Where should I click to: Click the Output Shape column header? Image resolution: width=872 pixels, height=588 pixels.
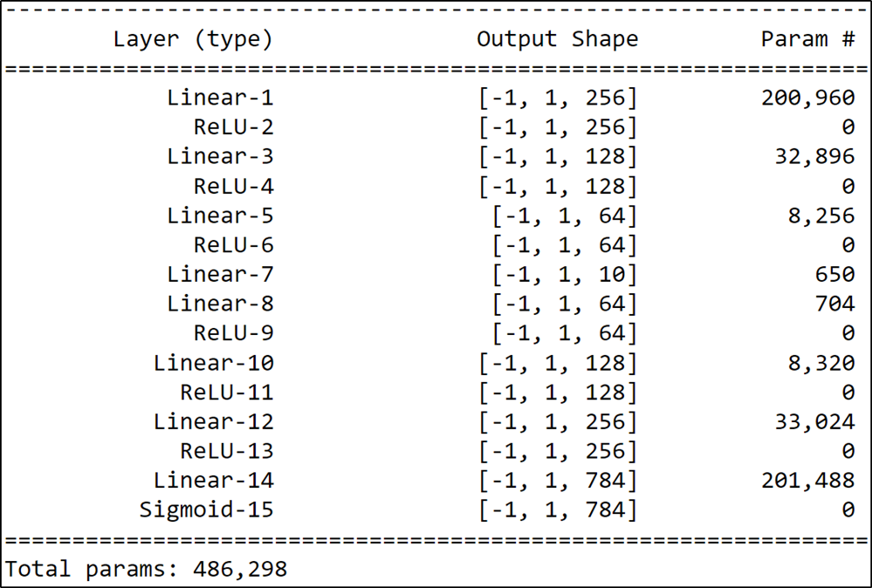pos(557,39)
